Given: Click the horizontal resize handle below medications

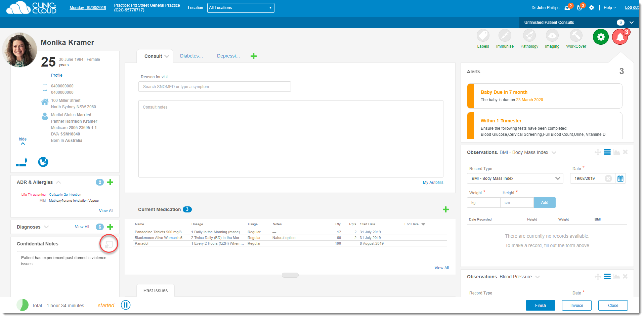Looking at the screenshot, I should (x=290, y=275).
